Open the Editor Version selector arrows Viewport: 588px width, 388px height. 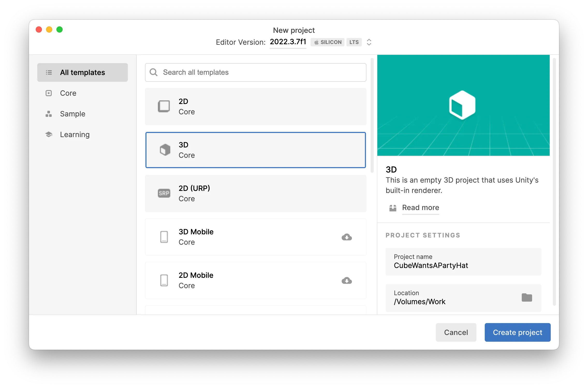pyautogui.click(x=369, y=42)
